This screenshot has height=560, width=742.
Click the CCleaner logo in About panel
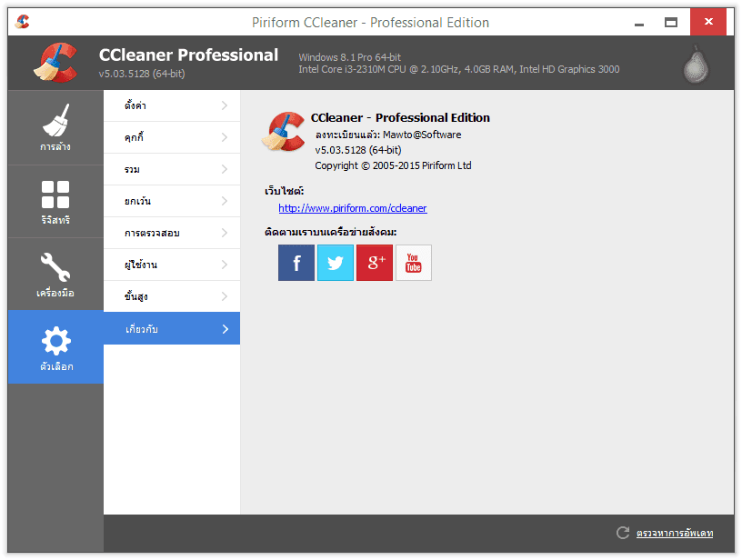[x=284, y=132]
